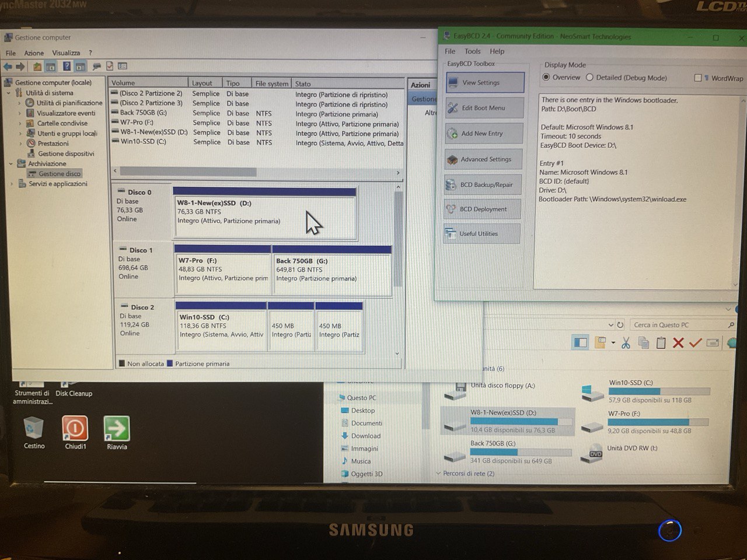The height and width of the screenshot is (560, 747).
Task: Select Gestione dispositivi in the tree
Action: (66, 153)
